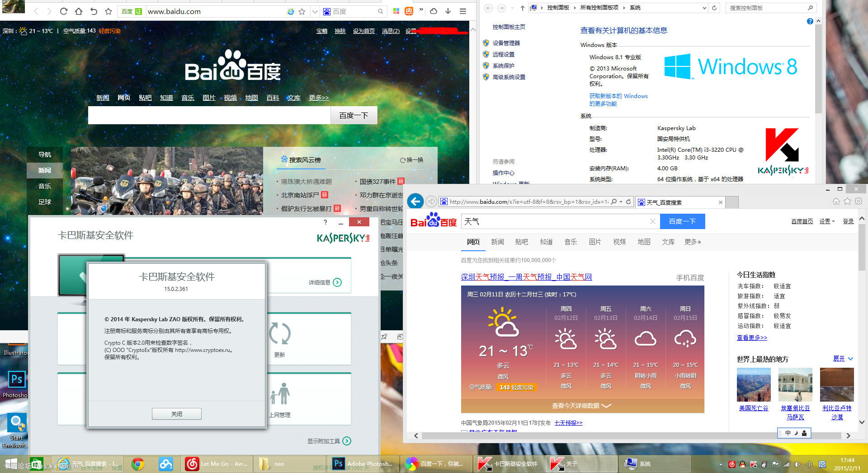Expand 查看今天详细数据 in the weather widget

click(x=582, y=406)
